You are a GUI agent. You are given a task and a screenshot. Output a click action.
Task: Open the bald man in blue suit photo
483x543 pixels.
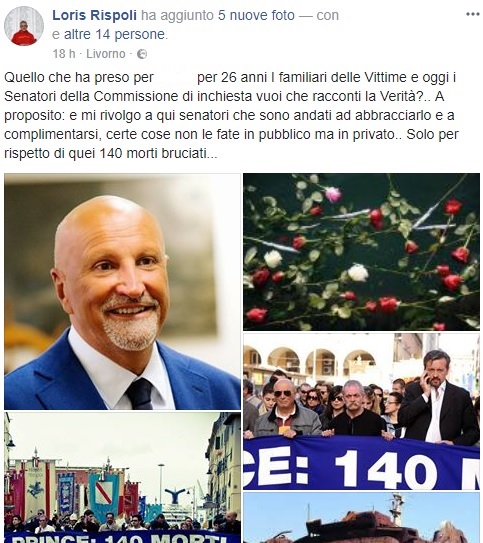[x=122, y=292]
